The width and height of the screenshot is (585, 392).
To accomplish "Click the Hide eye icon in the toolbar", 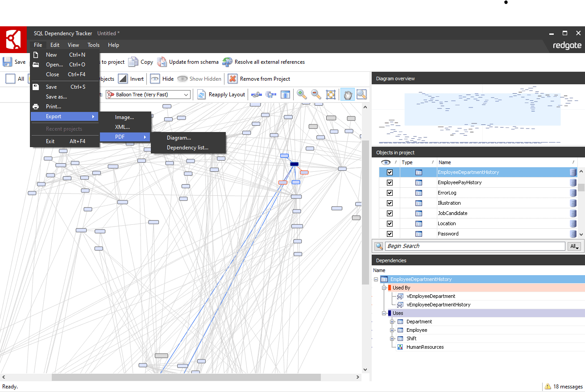I will [155, 79].
